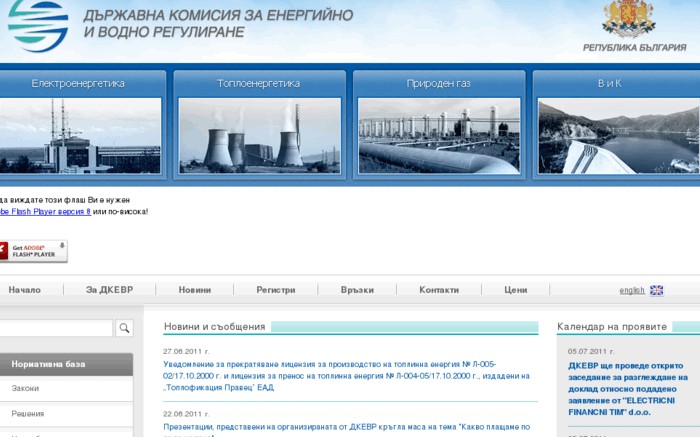This screenshot has height=437, width=700.
Task: Click the Новини и съобщения section heading
Action: click(214, 327)
